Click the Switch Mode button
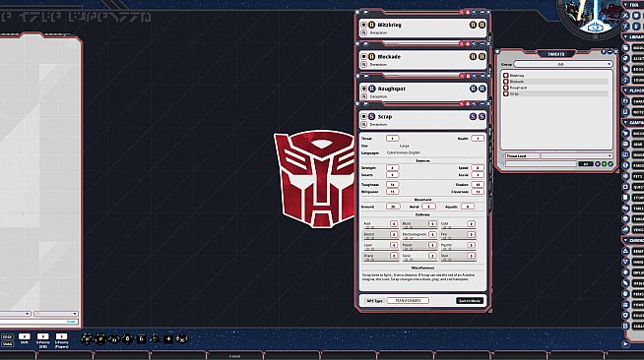 coord(470,301)
